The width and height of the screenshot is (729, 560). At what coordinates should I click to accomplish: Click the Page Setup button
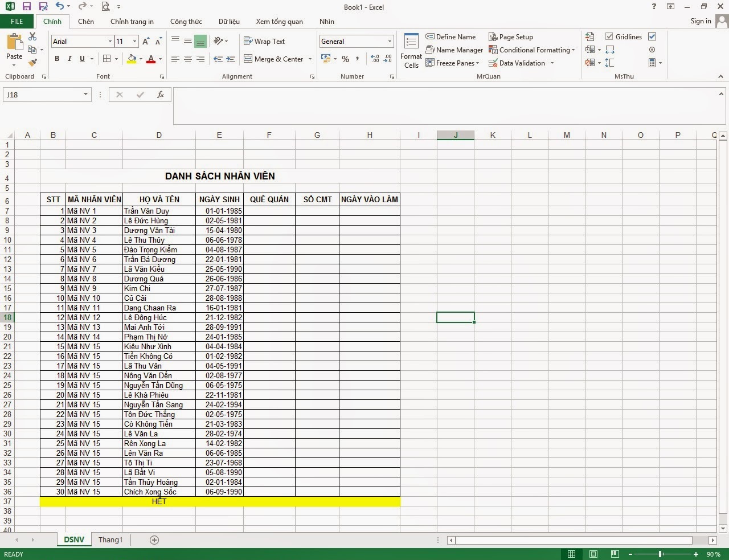[x=511, y=36]
